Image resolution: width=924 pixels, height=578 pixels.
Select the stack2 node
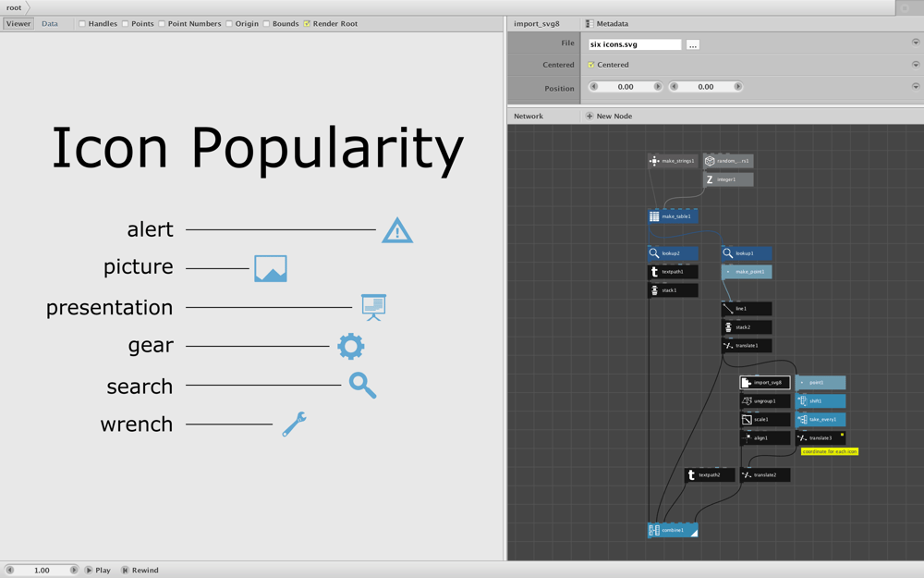click(x=747, y=327)
